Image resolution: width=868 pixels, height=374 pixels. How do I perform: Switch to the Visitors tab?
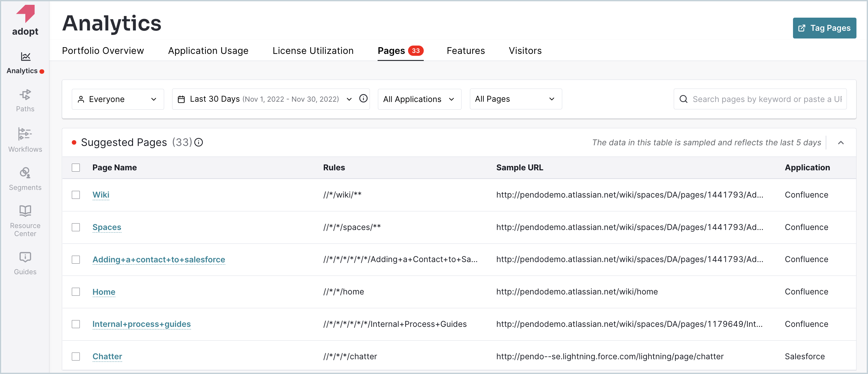pos(525,51)
